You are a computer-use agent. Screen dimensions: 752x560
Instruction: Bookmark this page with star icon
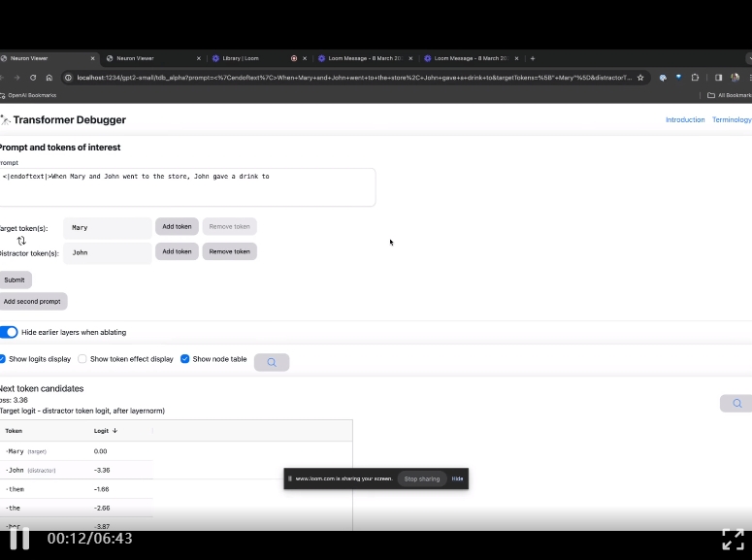click(x=640, y=78)
